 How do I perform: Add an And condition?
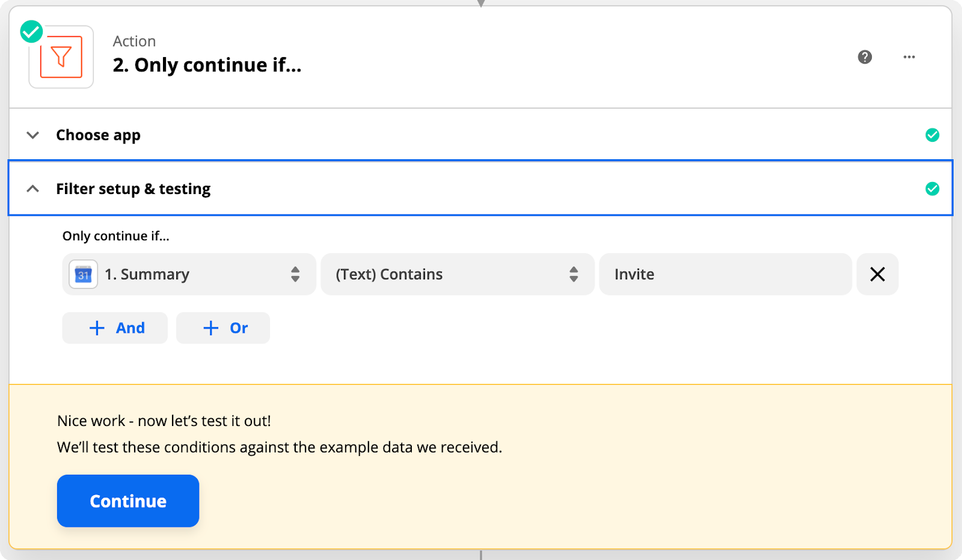tap(115, 328)
